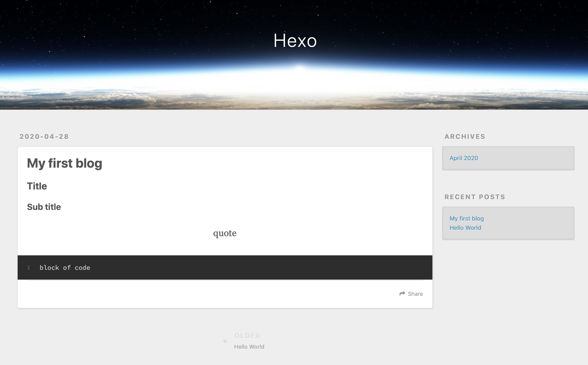Click the block of code line
The width and height of the screenshot is (588, 365).
(65, 267)
